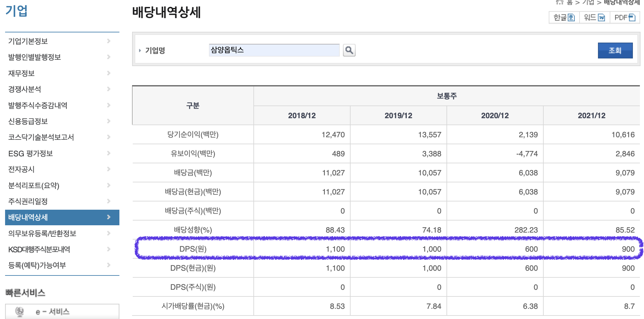Screen dimensions: 644x319
Task: Click the 2018/12 column header
Action: coord(302,115)
